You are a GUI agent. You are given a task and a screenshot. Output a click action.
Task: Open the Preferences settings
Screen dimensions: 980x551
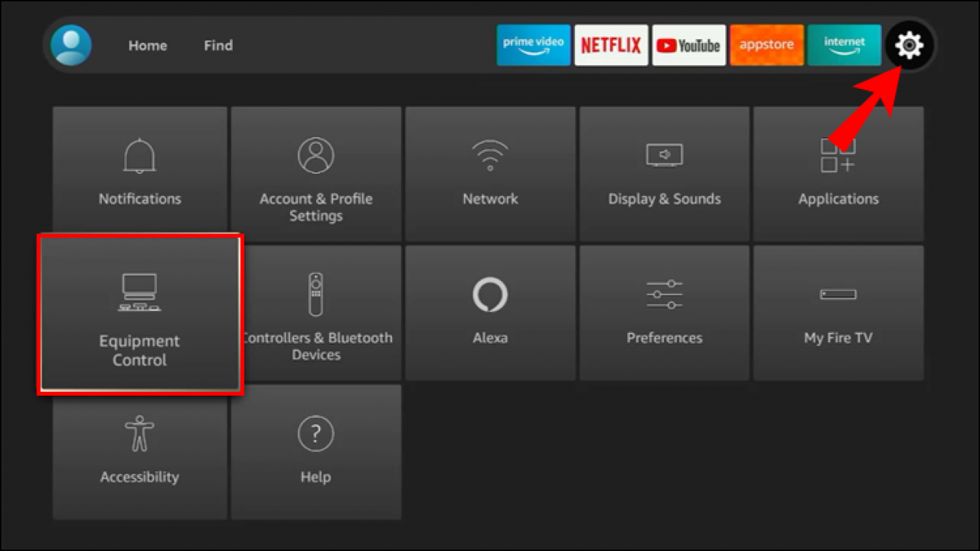tap(664, 312)
